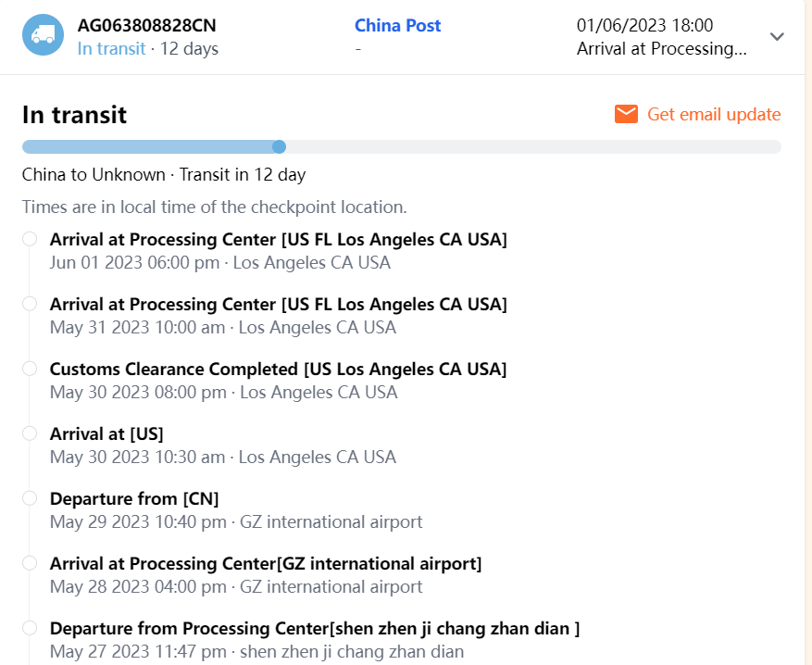Viewport: 812px width, 665px height.
Task: Click the latest update time 01/06/2023 18:00
Action: pyautogui.click(x=644, y=26)
